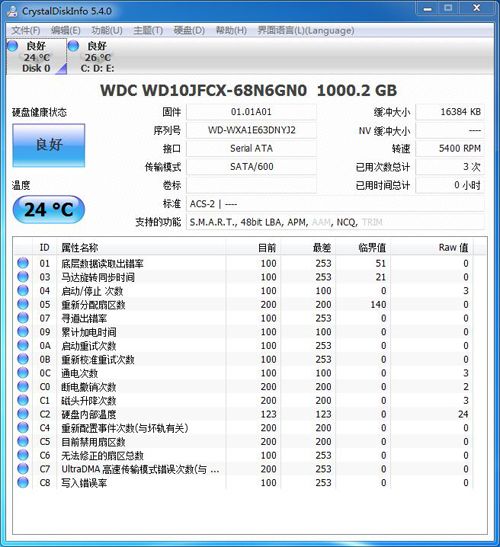Viewport: 500px width, 547px height.
Task: Select the 写入错误率 row name
Action: tap(84, 483)
